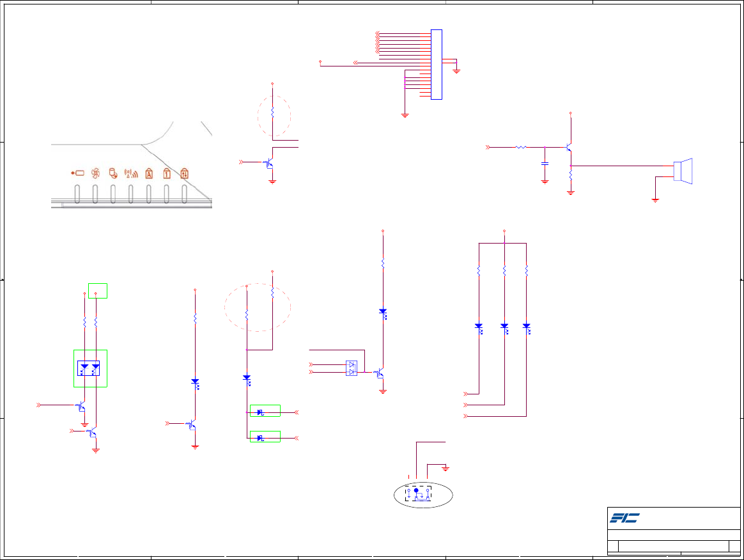Click the LED slot below the wireless icon
Image resolution: width=744 pixels, height=560 pixels.
click(x=131, y=194)
